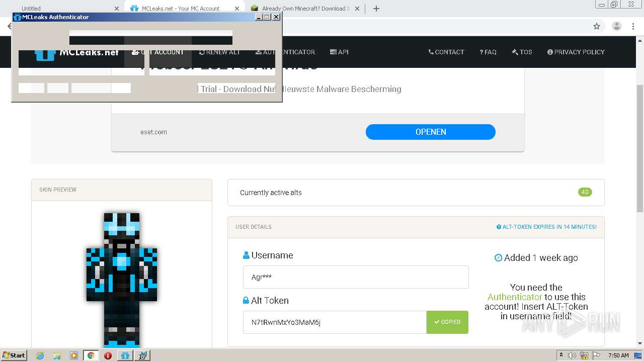
Task: Minimize the Chrome browser window
Action: click(x=602, y=5)
